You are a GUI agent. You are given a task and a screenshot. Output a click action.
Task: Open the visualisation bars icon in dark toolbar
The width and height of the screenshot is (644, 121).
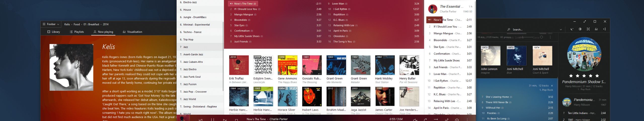click(596, 29)
